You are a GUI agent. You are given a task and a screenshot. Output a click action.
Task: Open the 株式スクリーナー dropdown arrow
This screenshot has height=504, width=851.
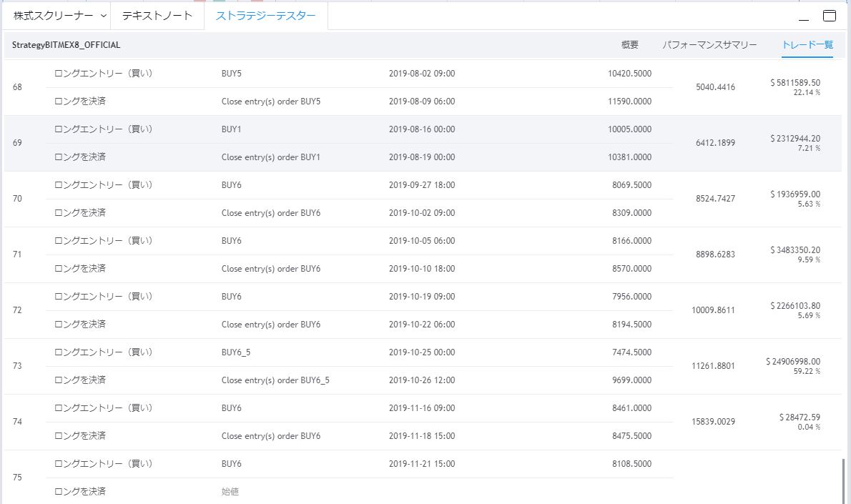click(104, 15)
